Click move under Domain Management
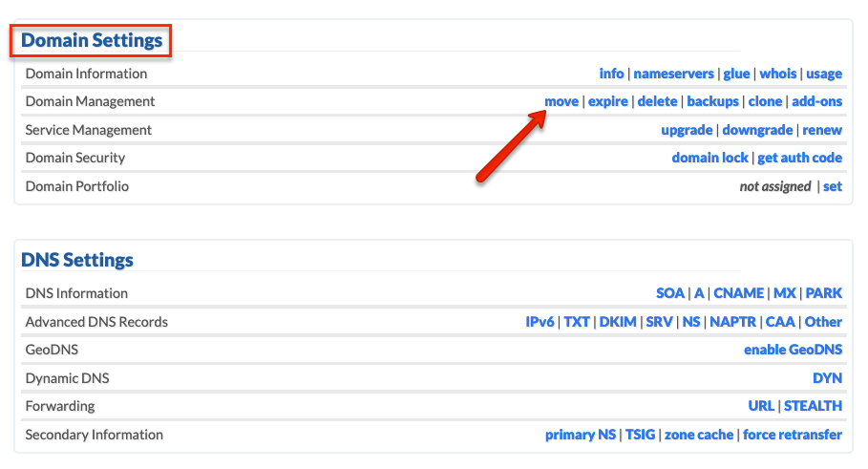The width and height of the screenshot is (868, 469). [x=561, y=101]
